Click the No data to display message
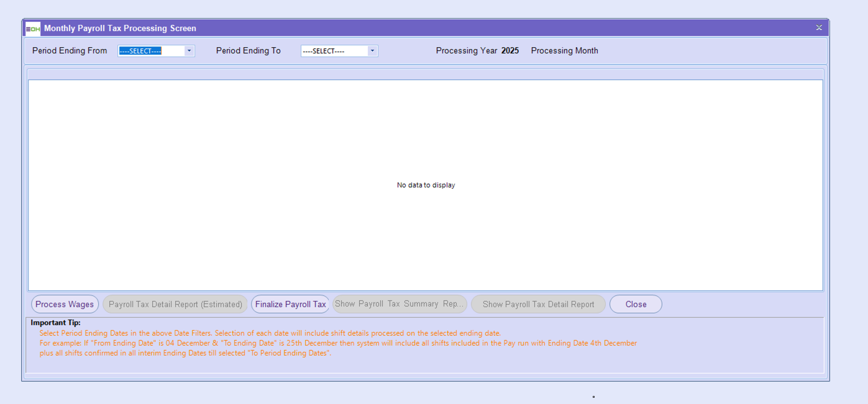This screenshot has width=868, height=404. 426,185
